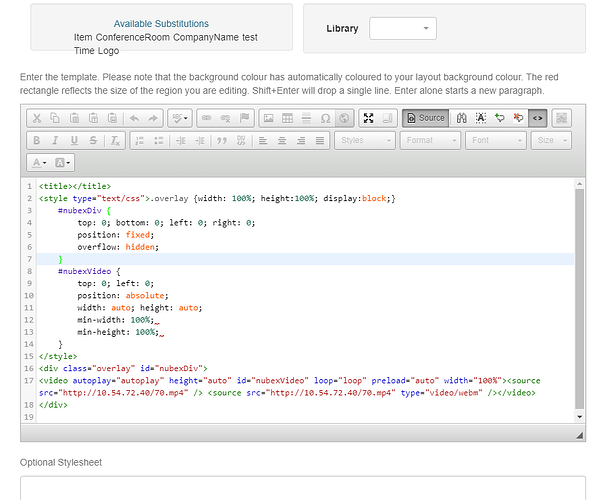This screenshot has height=500, width=602.
Task: Undo the last edit
Action: [x=134, y=118]
